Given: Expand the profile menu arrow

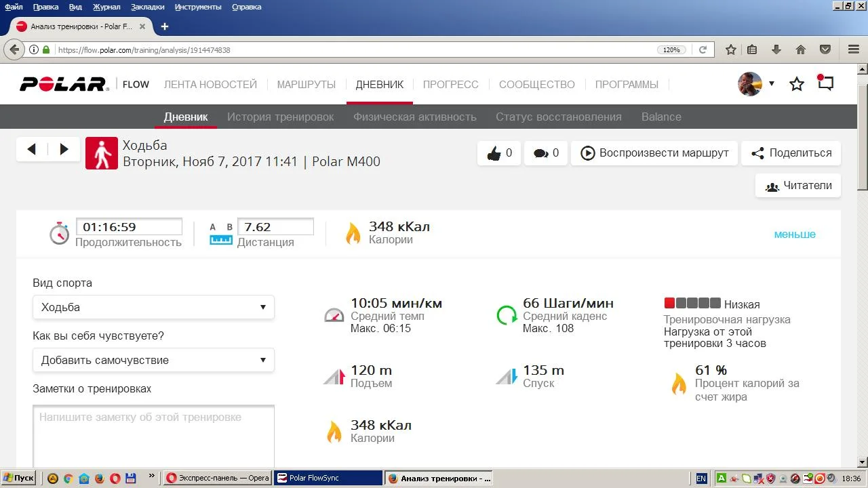Looking at the screenshot, I should pos(772,84).
